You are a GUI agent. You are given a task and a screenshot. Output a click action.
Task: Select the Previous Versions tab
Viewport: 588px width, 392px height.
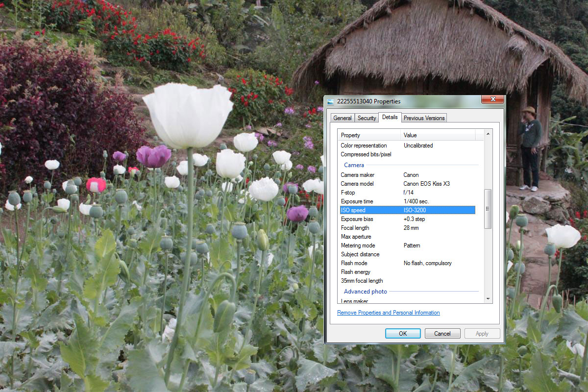(424, 118)
